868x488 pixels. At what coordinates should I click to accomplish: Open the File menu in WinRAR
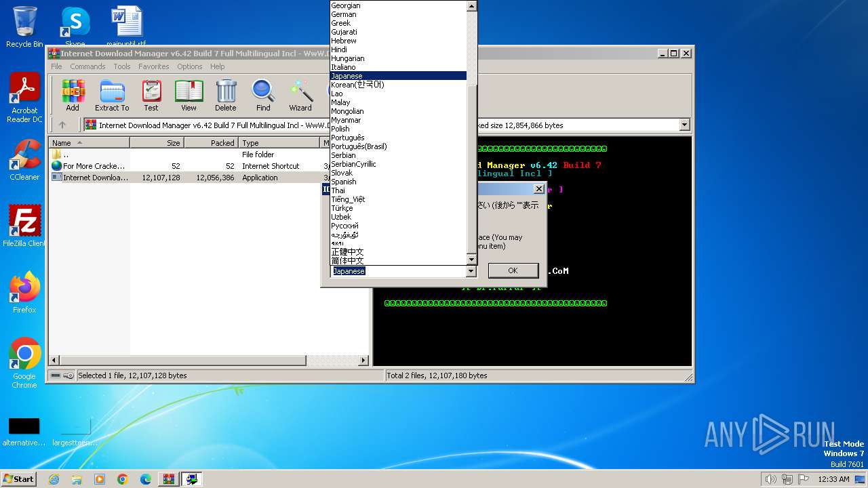[x=56, y=66]
